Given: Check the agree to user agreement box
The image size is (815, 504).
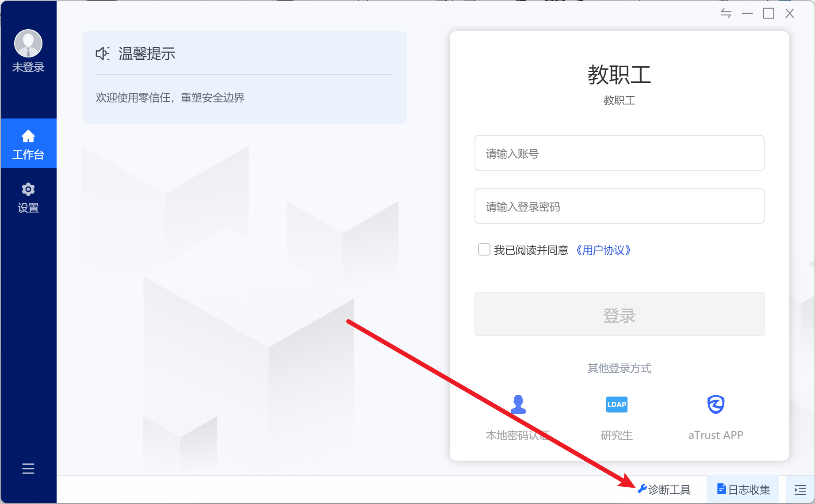Looking at the screenshot, I should 484,250.
